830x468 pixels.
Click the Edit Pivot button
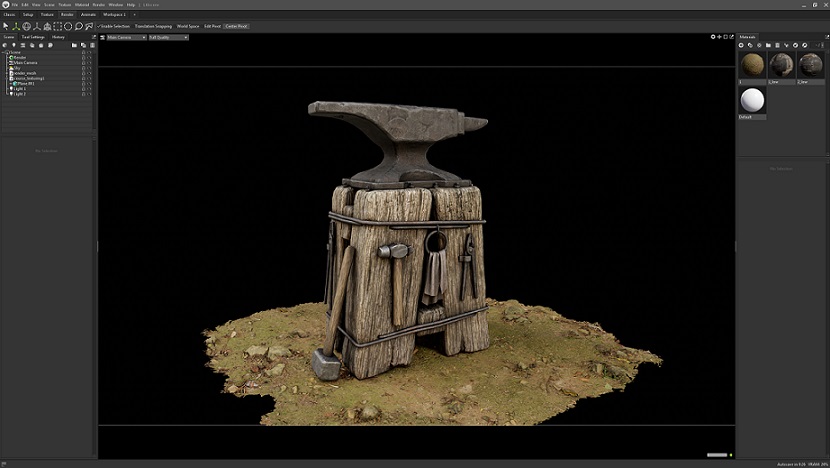tap(212, 26)
